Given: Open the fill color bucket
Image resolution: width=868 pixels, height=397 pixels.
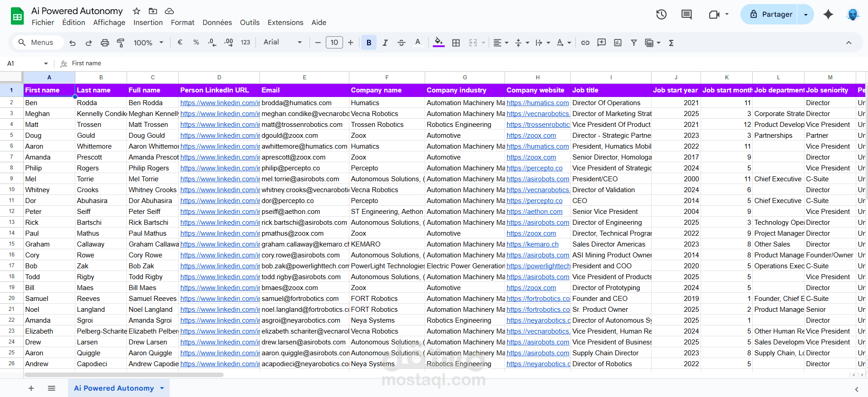Looking at the screenshot, I should point(438,42).
